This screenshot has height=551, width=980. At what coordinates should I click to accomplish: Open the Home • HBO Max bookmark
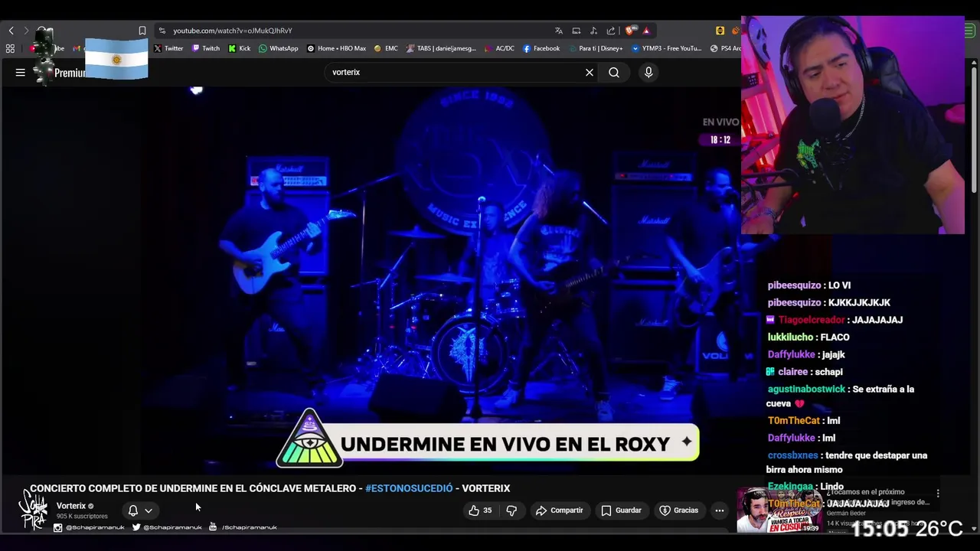(x=337, y=48)
